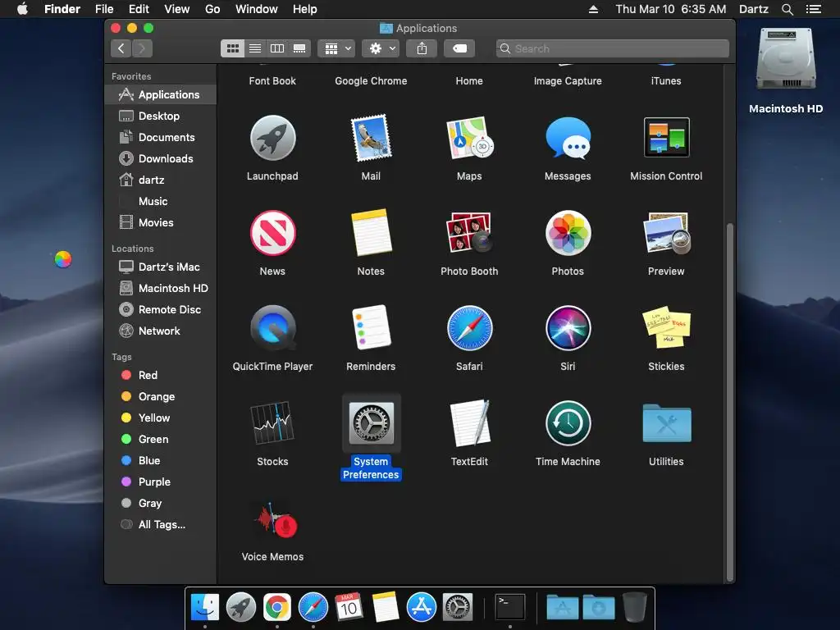Select the Stickies app icon

(x=666, y=328)
